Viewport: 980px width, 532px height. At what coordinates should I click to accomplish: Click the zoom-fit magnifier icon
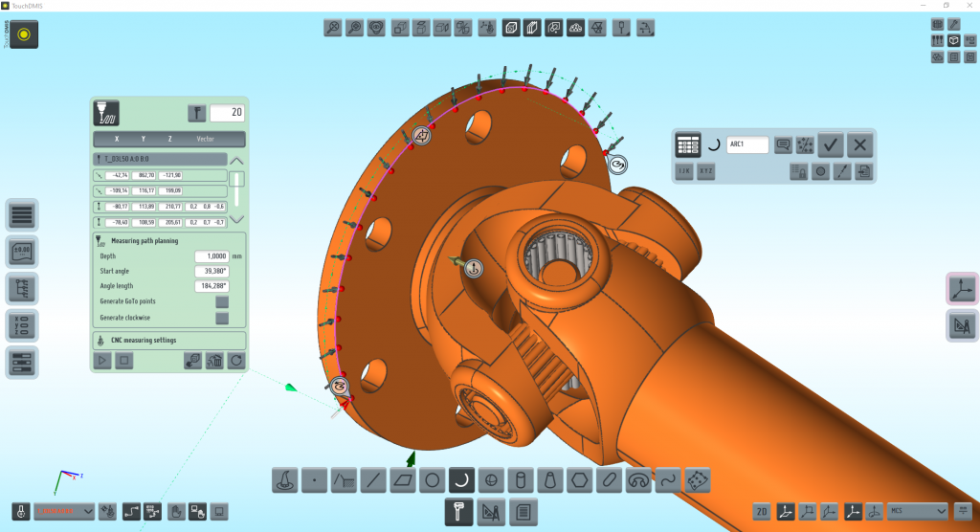pos(333,28)
